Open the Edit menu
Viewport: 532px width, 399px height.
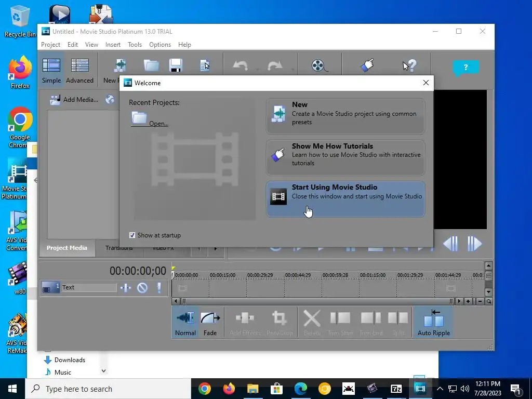point(73,45)
